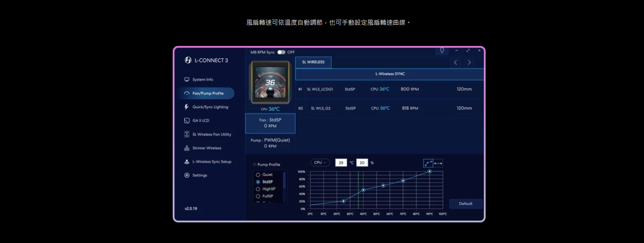
Task: Switch to the SL WIRELESS tab
Action: [313, 62]
